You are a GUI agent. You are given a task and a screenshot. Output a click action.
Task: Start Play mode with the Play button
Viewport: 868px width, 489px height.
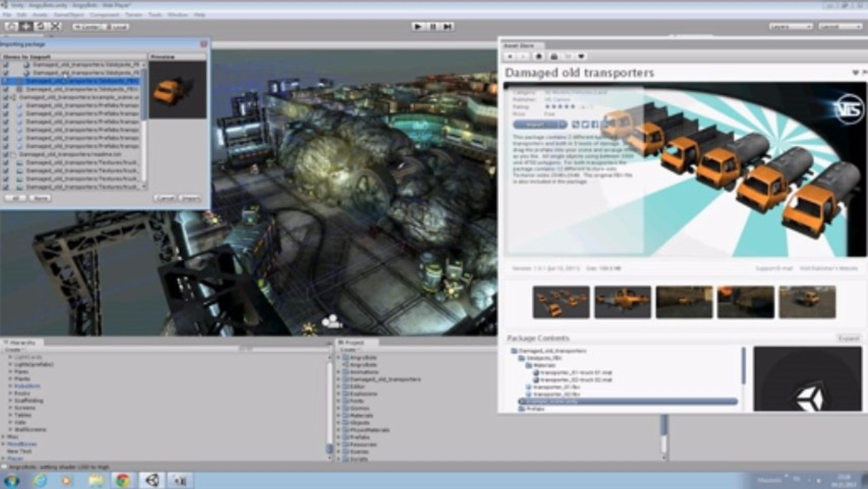coord(418,26)
